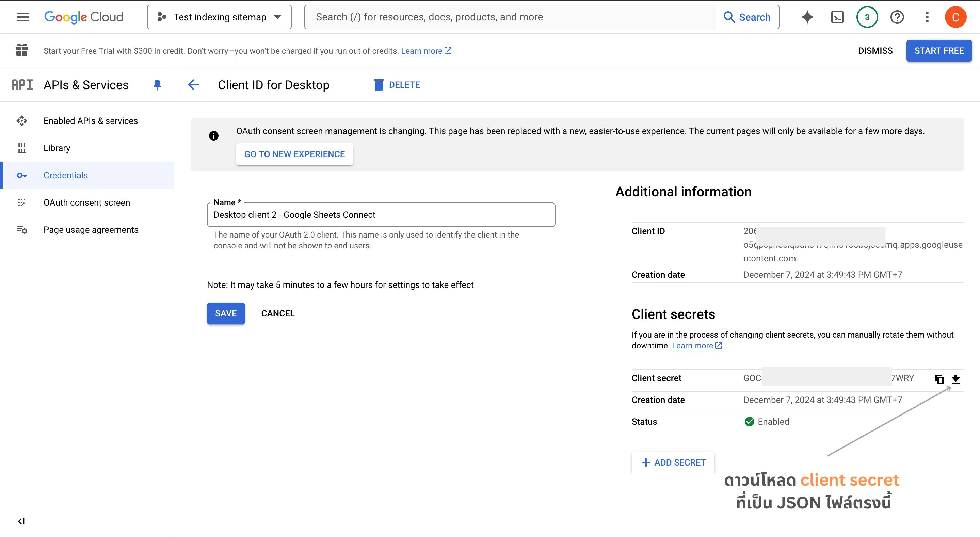
Task: Edit the Name field for the client
Action: (381, 215)
